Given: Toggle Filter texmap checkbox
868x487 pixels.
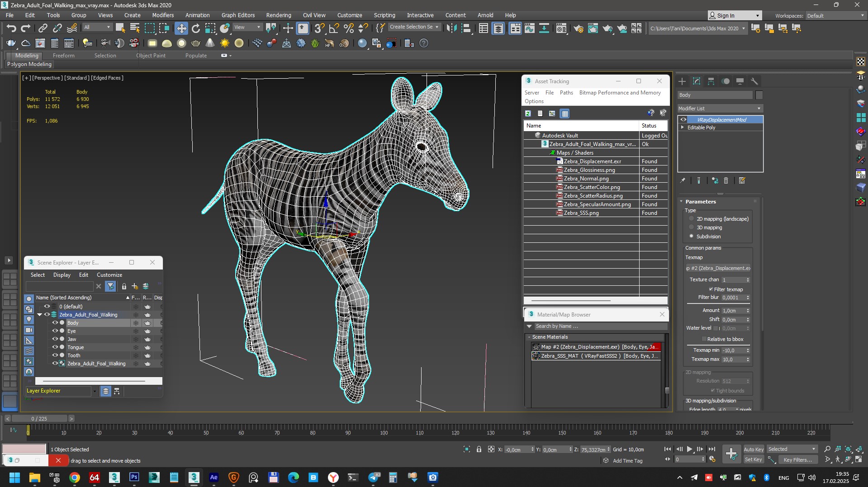Looking at the screenshot, I should [711, 289].
